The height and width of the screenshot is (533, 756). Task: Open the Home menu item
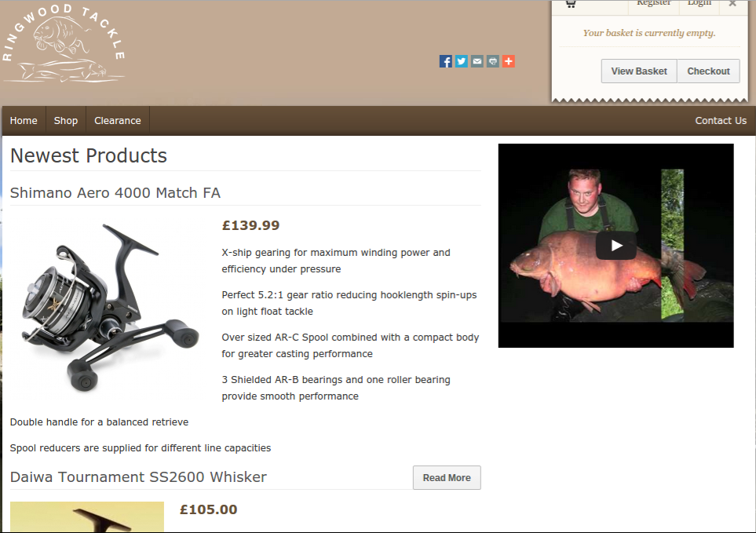point(24,120)
